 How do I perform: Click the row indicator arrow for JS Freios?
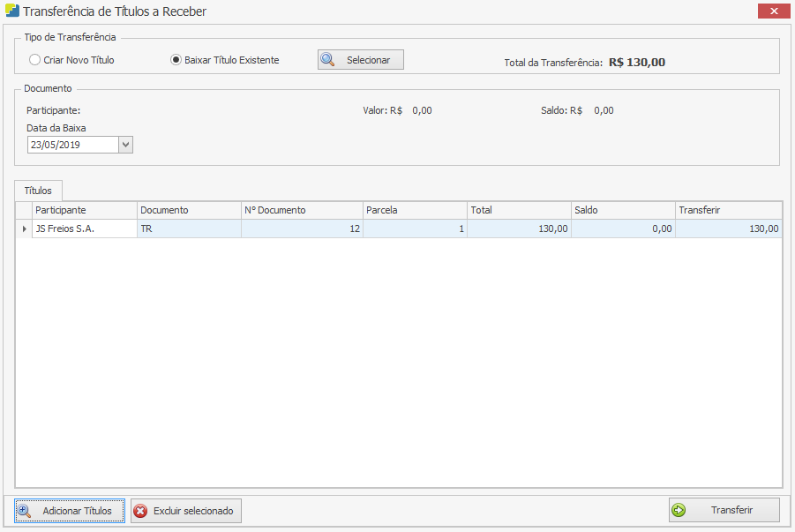tap(24, 229)
